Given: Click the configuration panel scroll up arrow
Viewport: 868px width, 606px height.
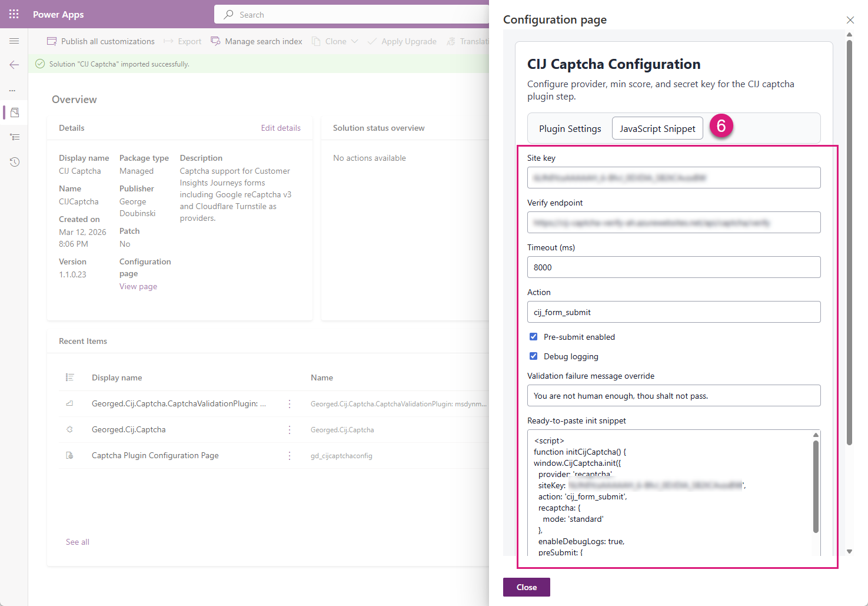Looking at the screenshot, I should 849,34.
